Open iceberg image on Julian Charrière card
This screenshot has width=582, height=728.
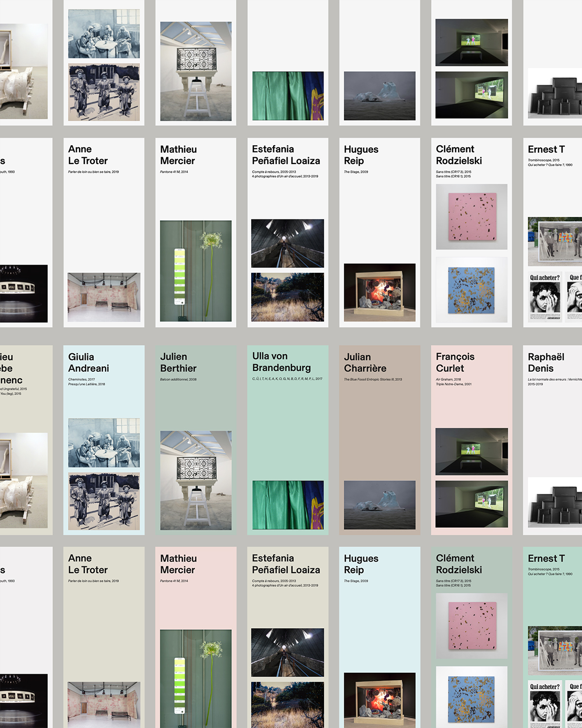click(x=379, y=504)
